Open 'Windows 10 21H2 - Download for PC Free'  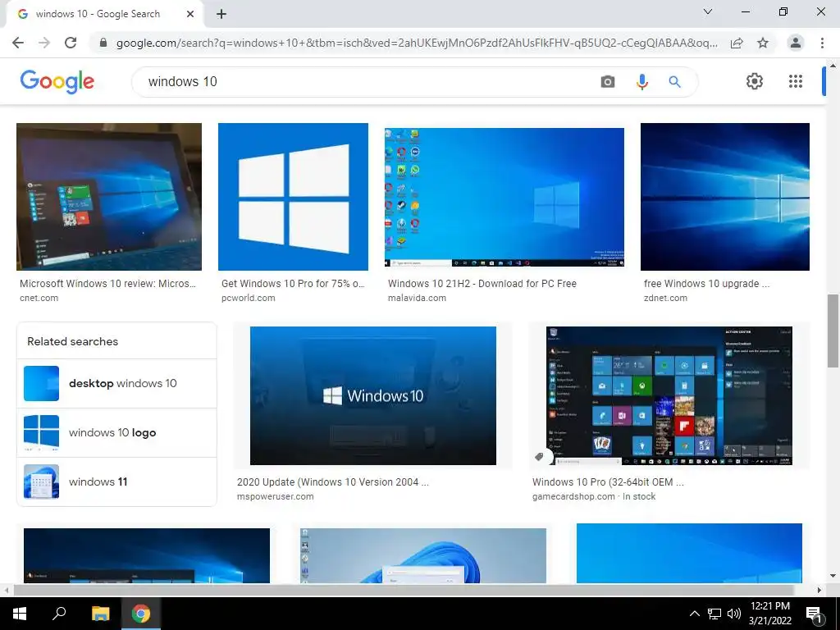tap(482, 283)
